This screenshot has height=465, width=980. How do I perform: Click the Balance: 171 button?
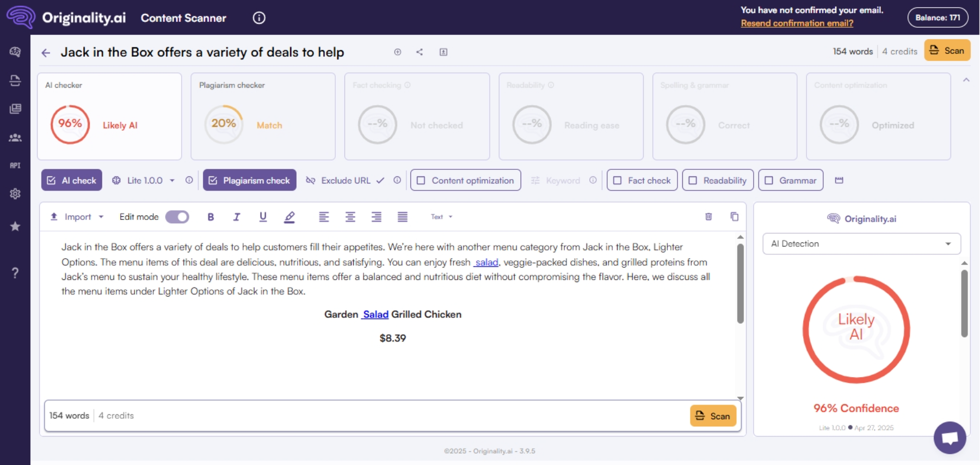point(938,17)
